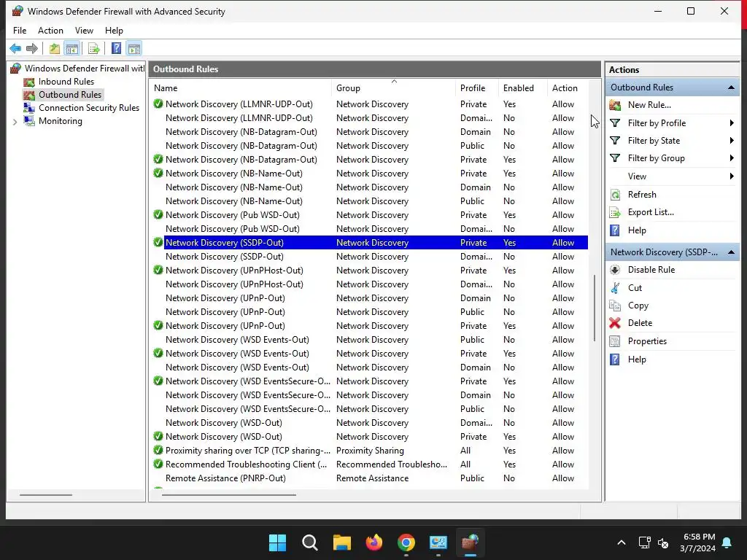Click Delete action label
This screenshot has height=560, width=747.
[x=640, y=323]
